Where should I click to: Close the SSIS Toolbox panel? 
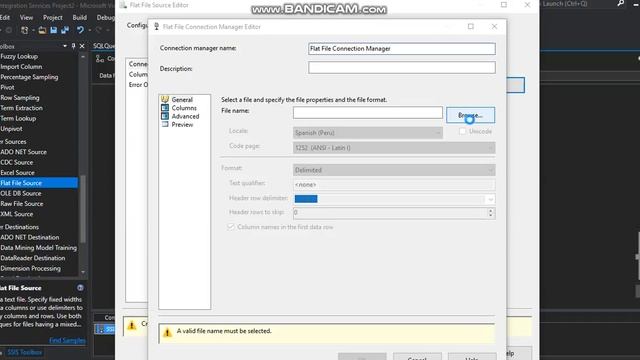82,46
